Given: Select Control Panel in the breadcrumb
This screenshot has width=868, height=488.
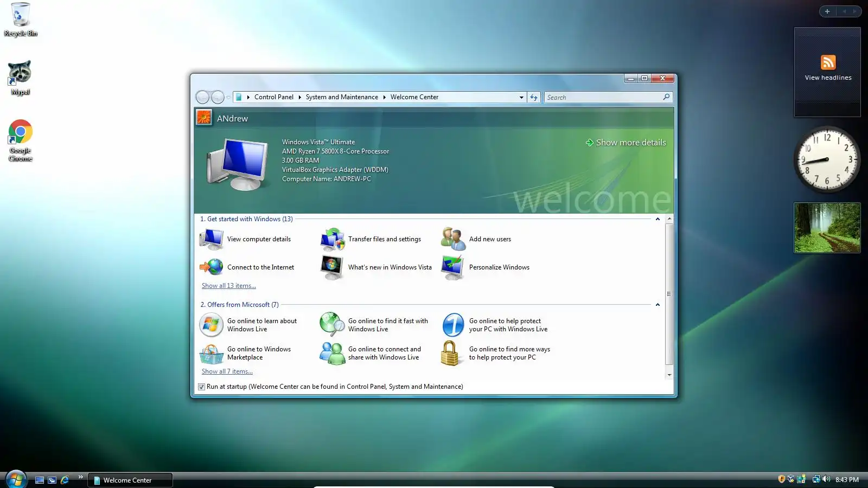Looking at the screenshot, I should (x=273, y=97).
